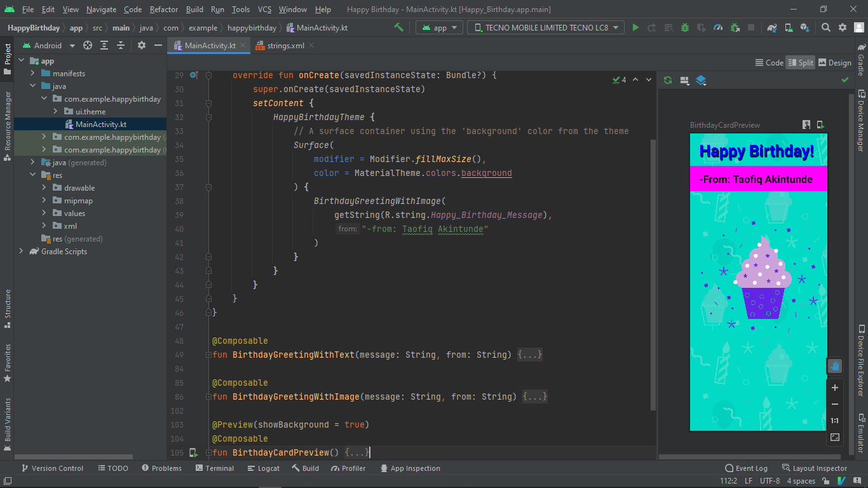Switch editor to Design view mode
This screenshot has height=488, width=868.
tap(834, 62)
